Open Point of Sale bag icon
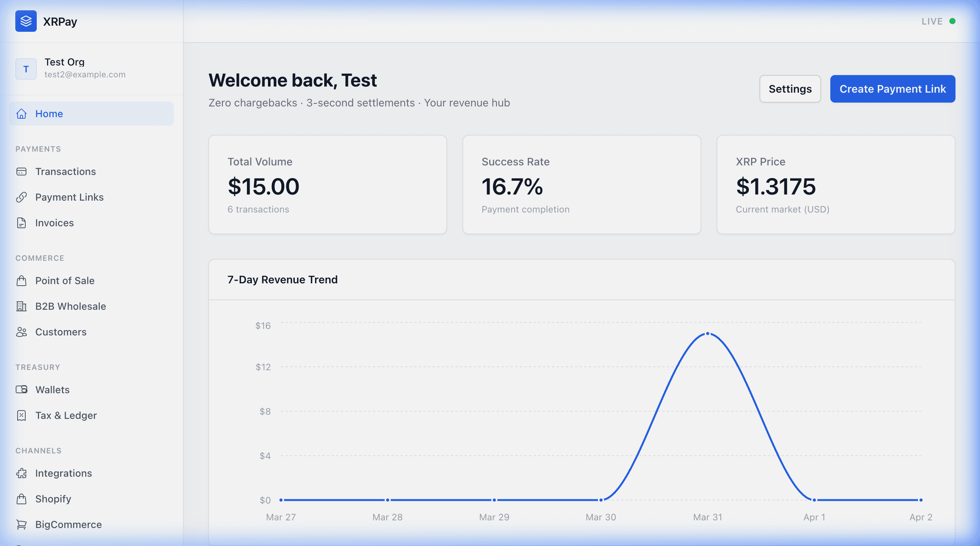Viewport: 980px width, 546px height. [x=21, y=281]
